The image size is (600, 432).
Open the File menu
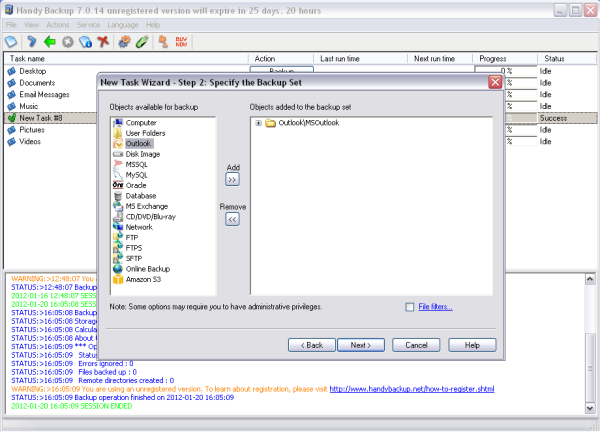[x=11, y=25]
